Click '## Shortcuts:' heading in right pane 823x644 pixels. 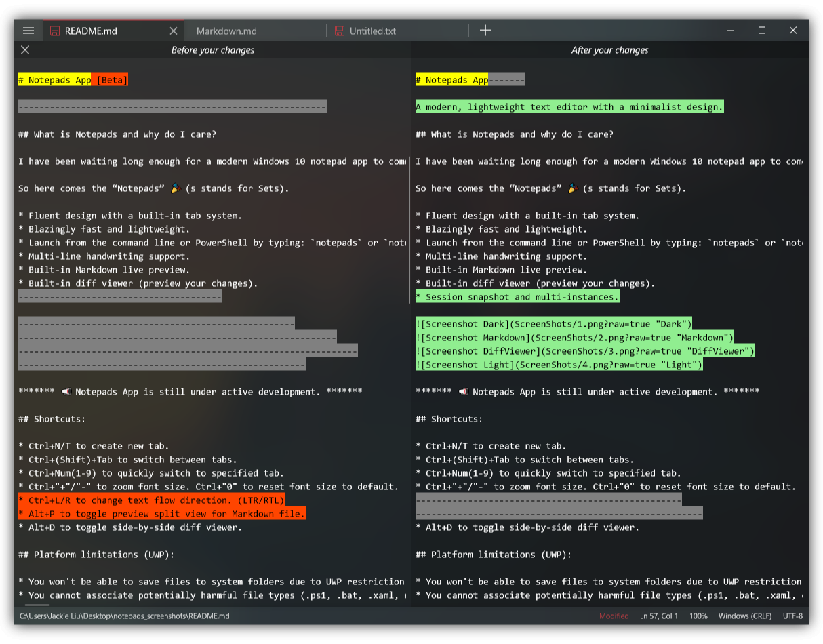point(449,419)
